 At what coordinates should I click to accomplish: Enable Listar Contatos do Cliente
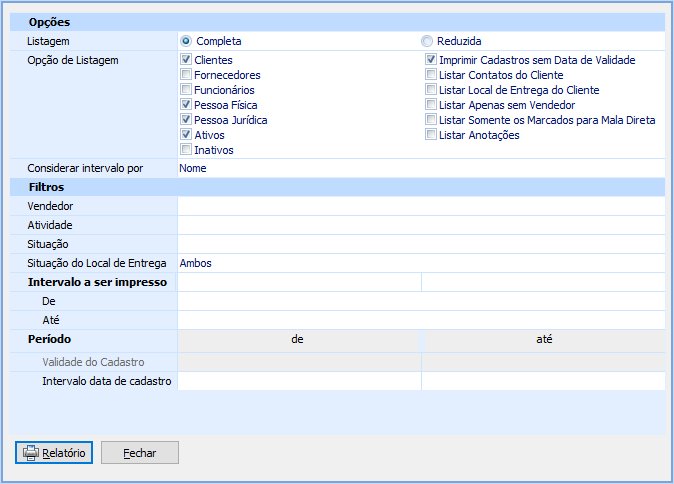pos(431,75)
